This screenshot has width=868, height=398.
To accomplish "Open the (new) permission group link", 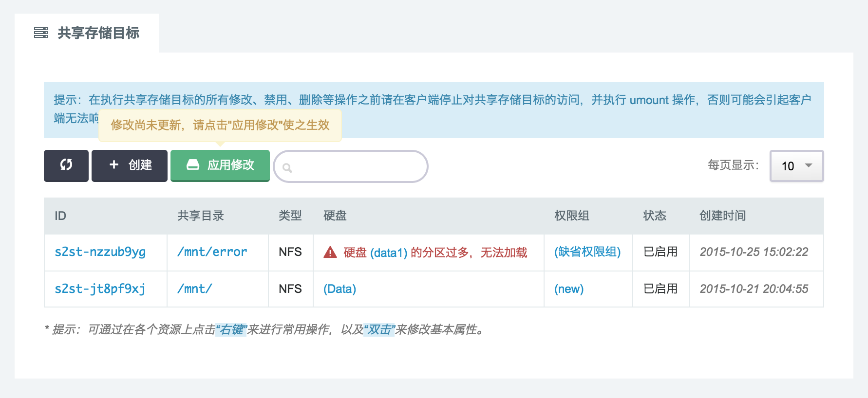I will click(x=568, y=289).
